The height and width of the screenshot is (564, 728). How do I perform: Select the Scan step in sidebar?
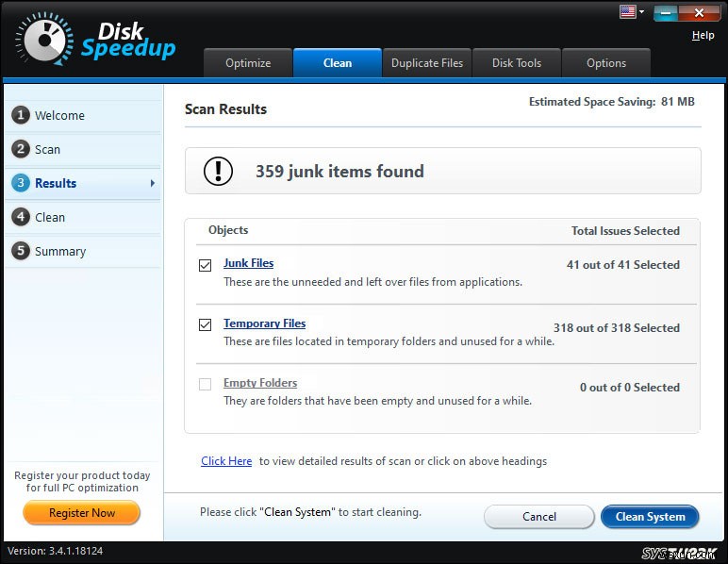coord(83,149)
